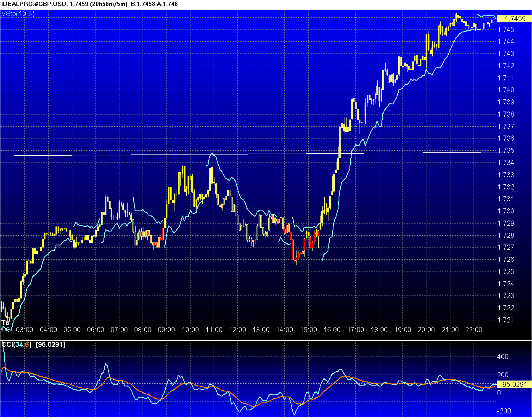This screenshot has height=418, width=532.
Task: Click the 1.735 price axis label
Action: point(506,150)
